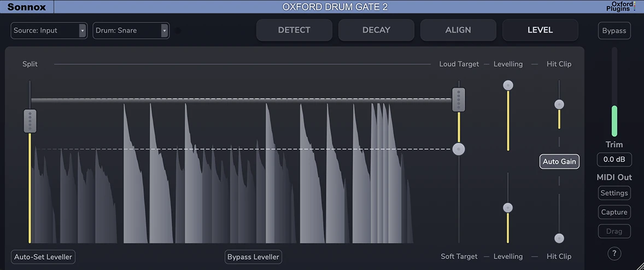Click the lower Soft Levelling slider knob

tap(508, 208)
